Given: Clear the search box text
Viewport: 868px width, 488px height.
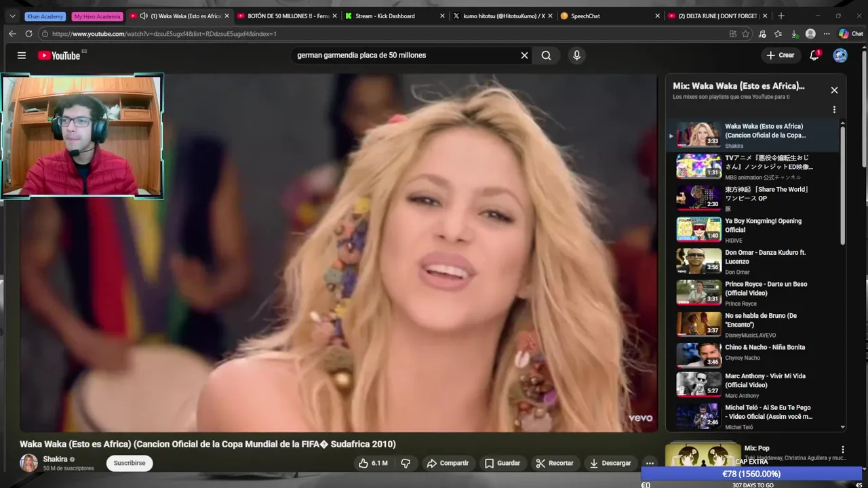Looking at the screenshot, I should pos(524,56).
